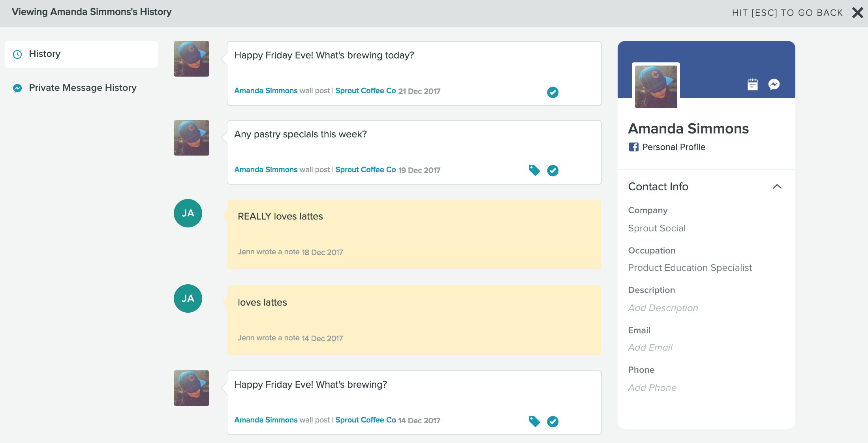
Task: Open Private Message History
Action: click(x=83, y=88)
